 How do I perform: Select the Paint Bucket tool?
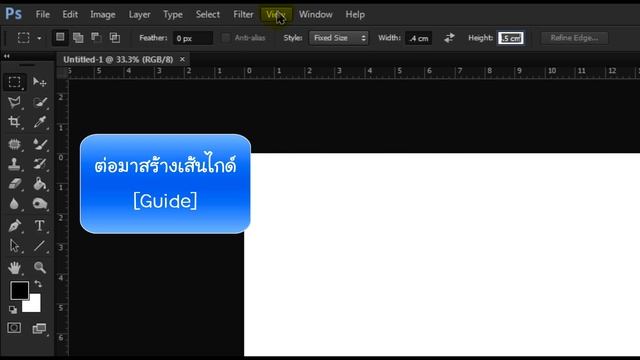40,184
